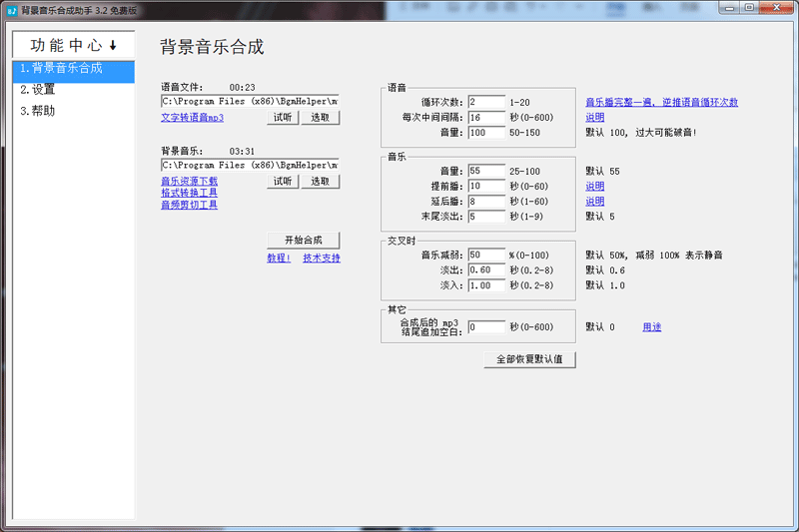Screen dimensions: 799x532
Task: Click the 音乐播完整一遍 逆推语音循环次数 link
Action: click(x=661, y=103)
